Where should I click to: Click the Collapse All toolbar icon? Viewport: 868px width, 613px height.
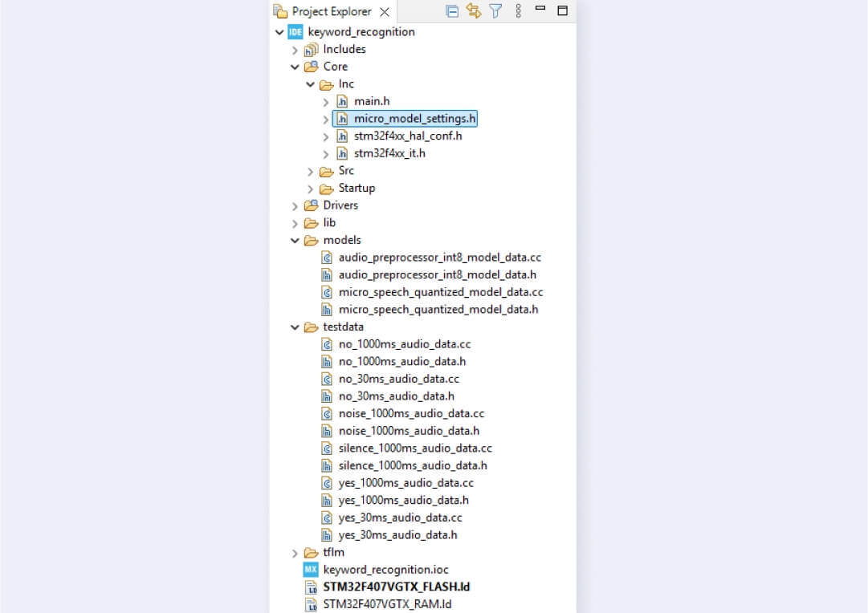(452, 11)
